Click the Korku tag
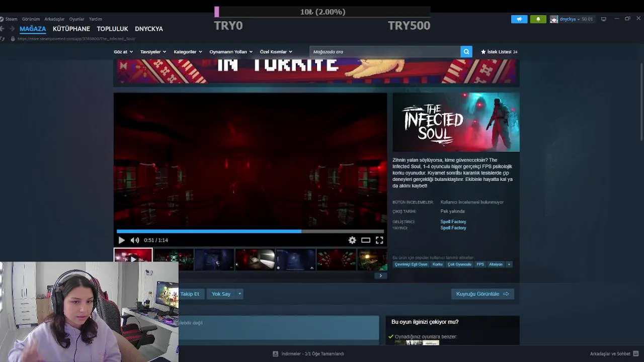Screen dimensions: 644x362 [x=437, y=264]
